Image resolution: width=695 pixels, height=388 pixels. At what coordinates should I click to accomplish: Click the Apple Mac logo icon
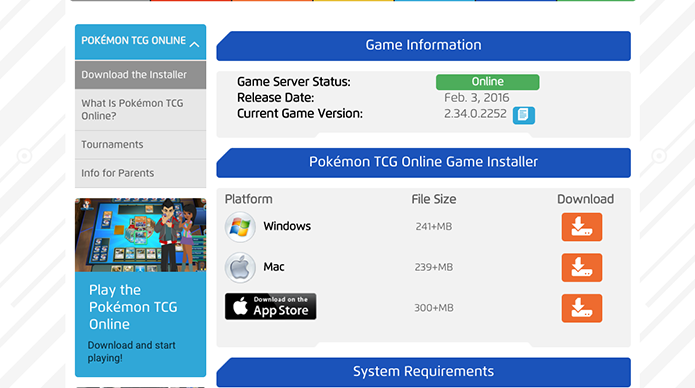pyautogui.click(x=240, y=267)
